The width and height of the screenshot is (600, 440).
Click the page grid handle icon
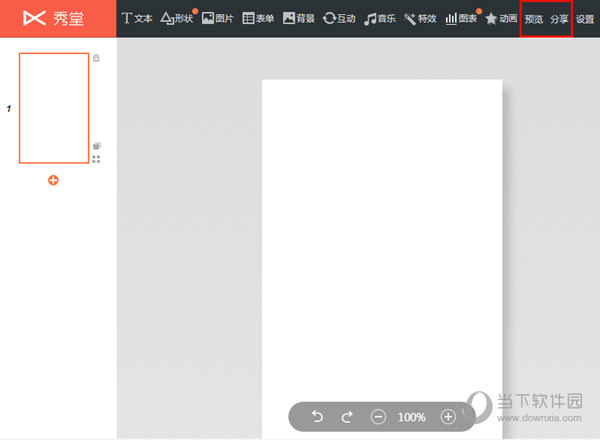[x=96, y=159]
